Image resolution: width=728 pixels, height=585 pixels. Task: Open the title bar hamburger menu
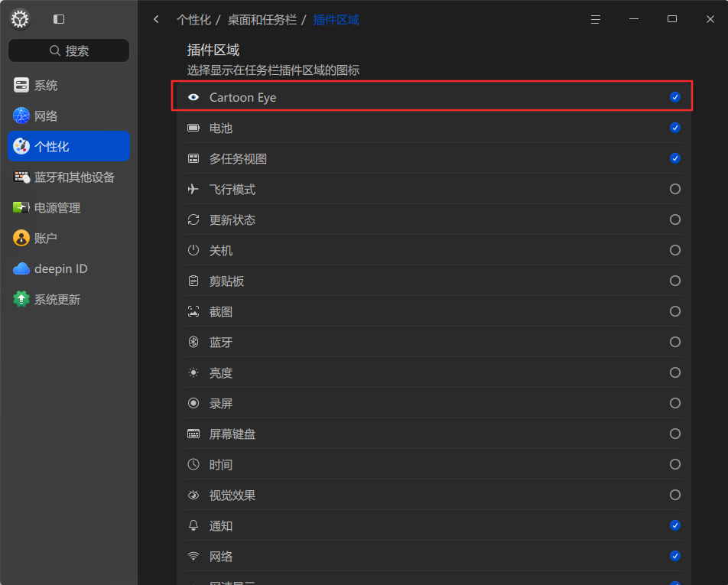(596, 19)
